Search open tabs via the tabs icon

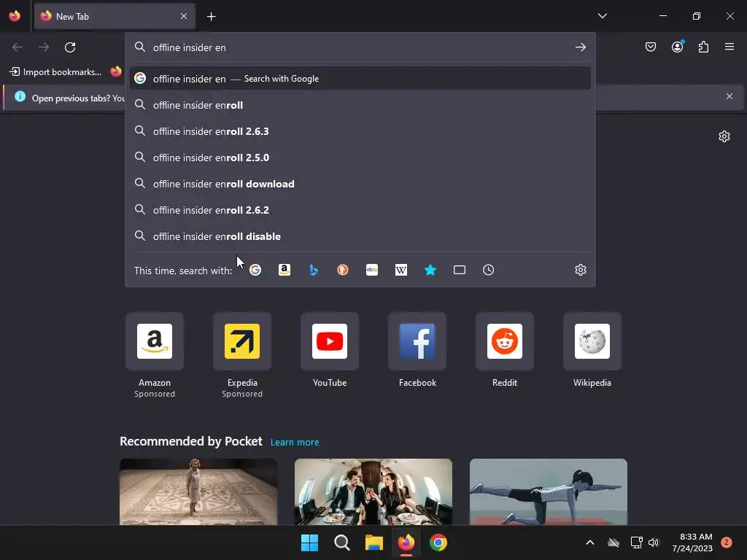click(460, 270)
